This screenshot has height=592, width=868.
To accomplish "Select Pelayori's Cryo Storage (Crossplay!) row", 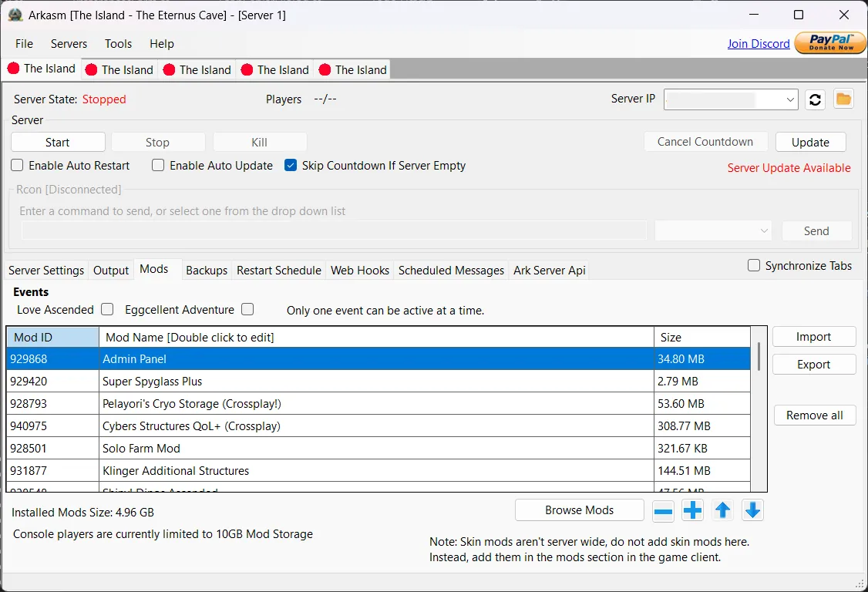I will pyautogui.click(x=378, y=404).
